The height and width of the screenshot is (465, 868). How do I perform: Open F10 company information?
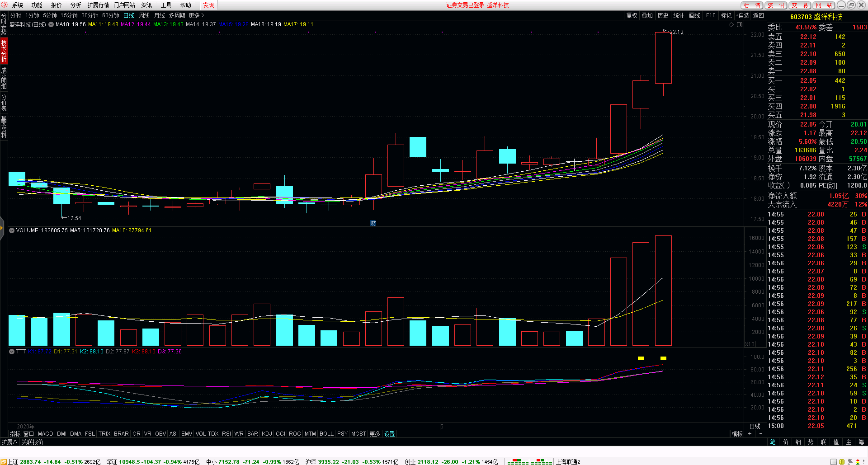tap(711, 15)
